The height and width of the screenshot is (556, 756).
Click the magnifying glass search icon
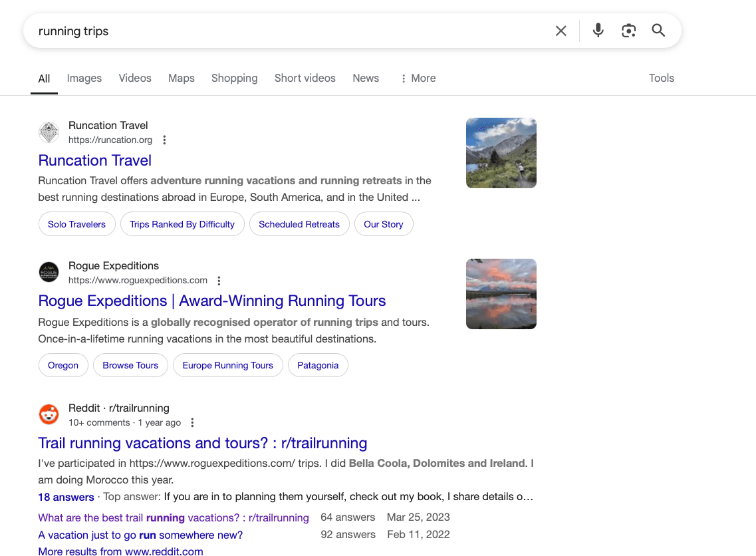(x=658, y=31)
